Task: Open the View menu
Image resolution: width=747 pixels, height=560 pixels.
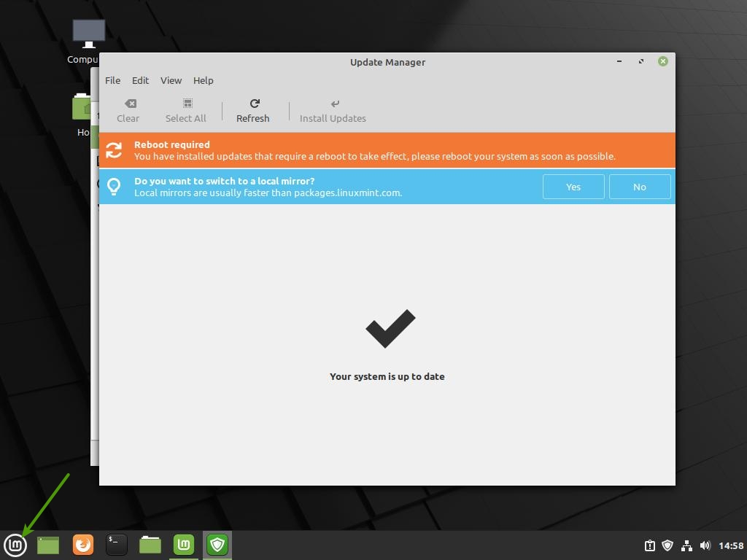Action: pyautogui.click(x=171, y=80)
